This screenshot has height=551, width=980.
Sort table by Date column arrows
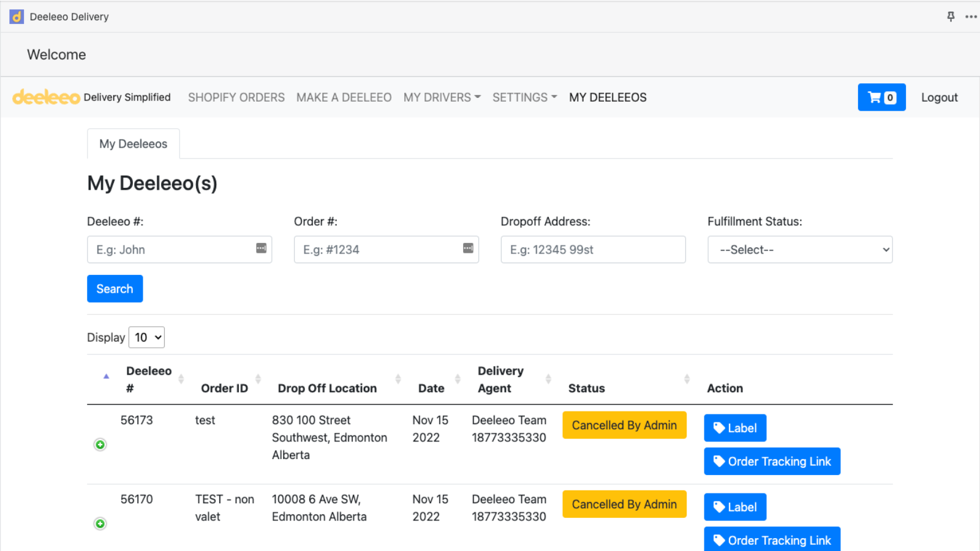(x=458, y=379)
